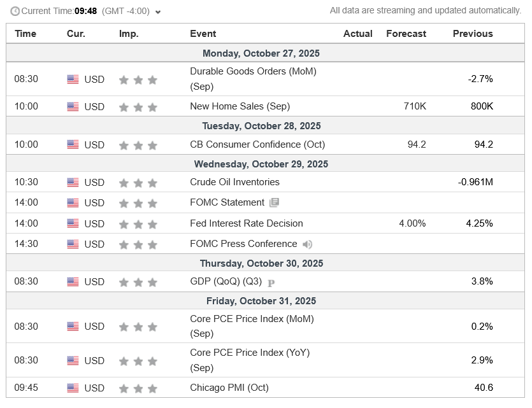Click the 4.25% previous Fed rate

(x=479, y=223)
